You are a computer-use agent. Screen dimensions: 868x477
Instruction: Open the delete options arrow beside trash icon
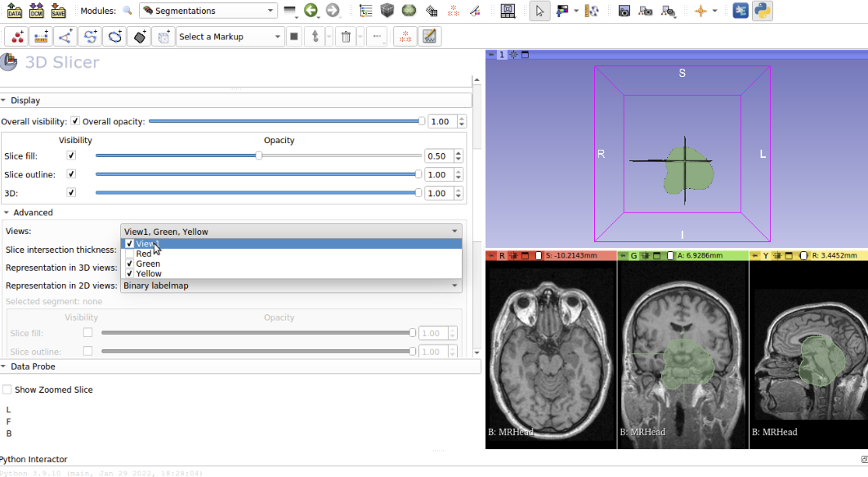click(360, 37)
